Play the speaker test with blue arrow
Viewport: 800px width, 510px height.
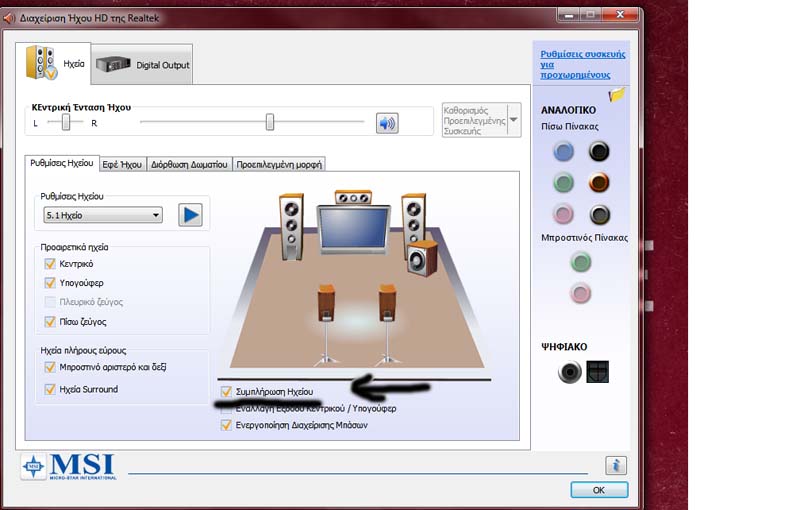click(190, 215)
